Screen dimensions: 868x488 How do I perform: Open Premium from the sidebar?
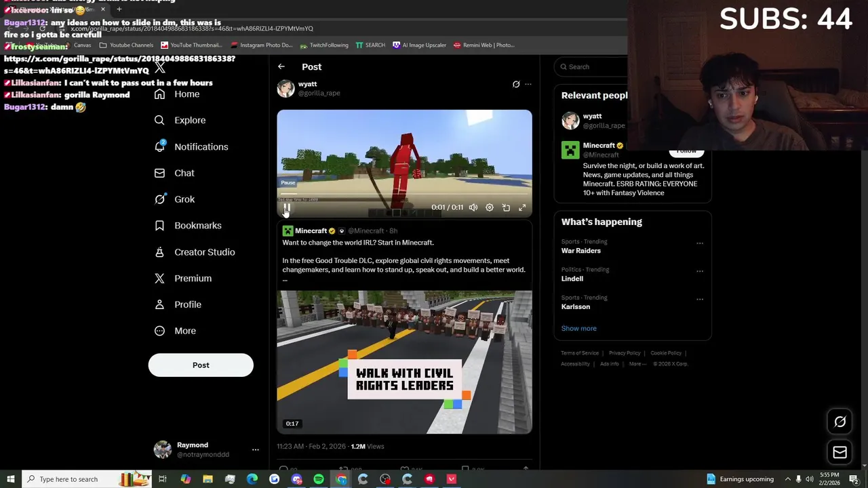tap(183, 279)
